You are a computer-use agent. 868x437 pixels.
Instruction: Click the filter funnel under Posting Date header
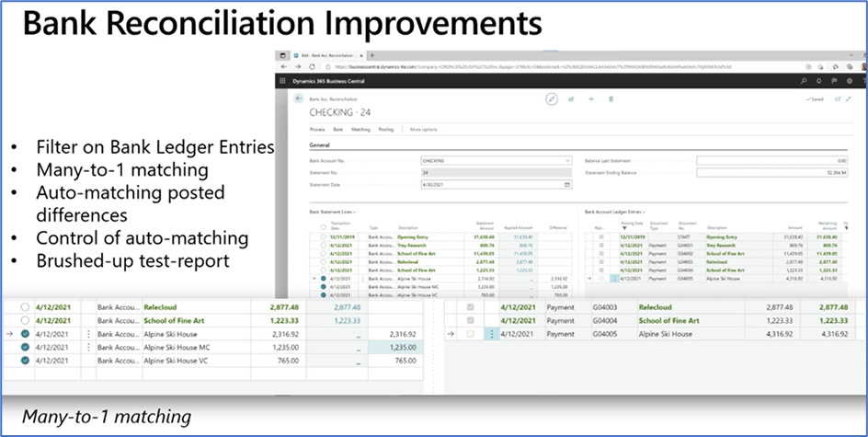click(x=624, y=227)
